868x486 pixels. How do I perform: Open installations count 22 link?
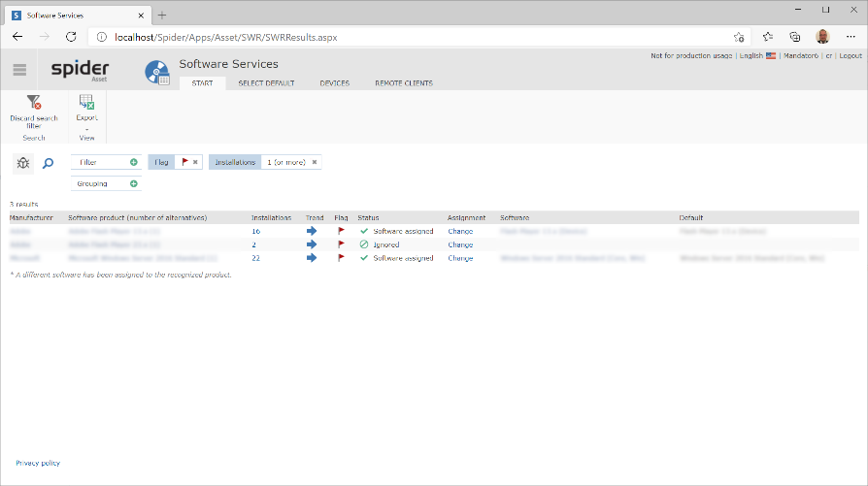255,258
